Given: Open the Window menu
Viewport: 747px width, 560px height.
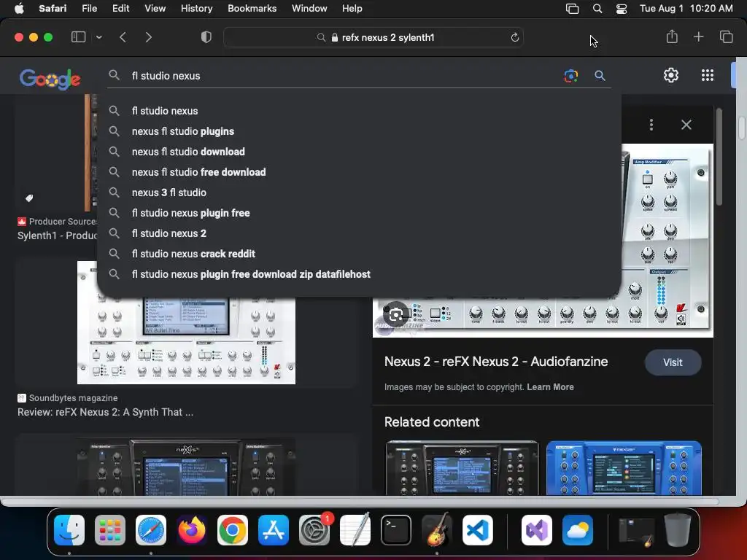Looking at the screenshot, I should point(309,8).
